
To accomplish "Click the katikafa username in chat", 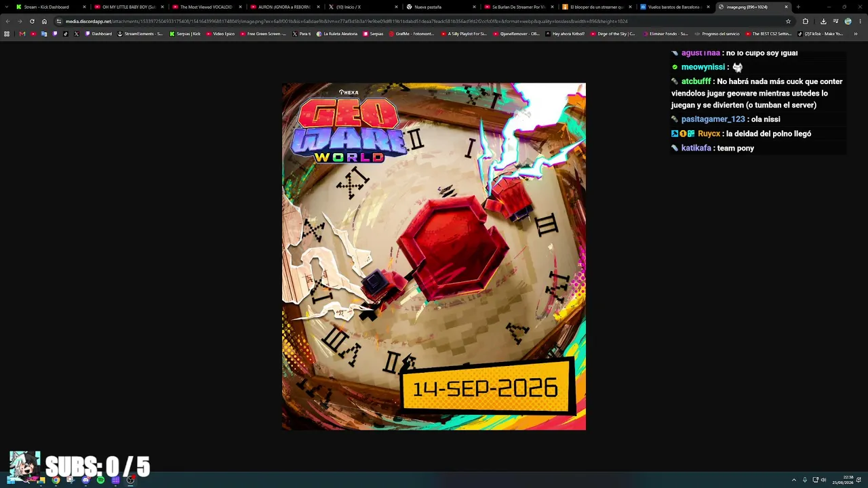I will (x=696, y=148).
